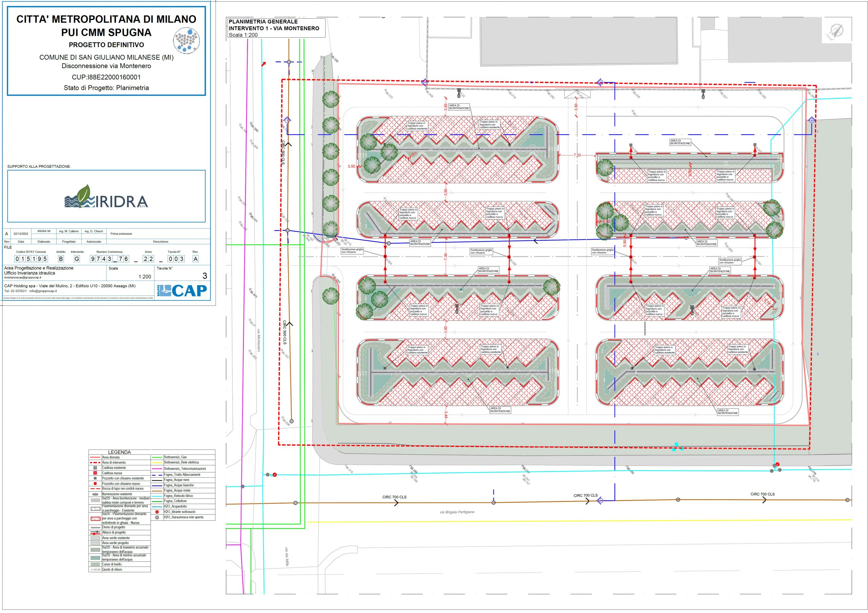
Task: Click the 'Fogna_Collettore' legend entry
Action: 175,501
